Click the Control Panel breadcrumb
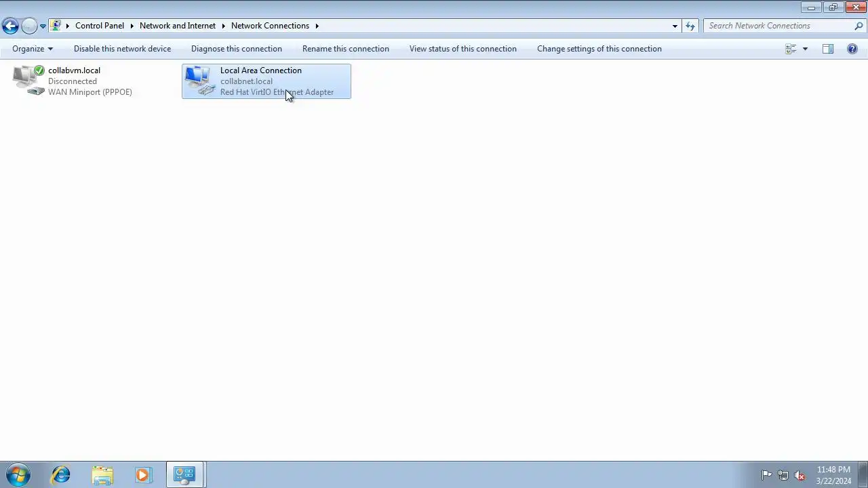The width and height of the screenshot is (868, 488). [x=100, y=26]
